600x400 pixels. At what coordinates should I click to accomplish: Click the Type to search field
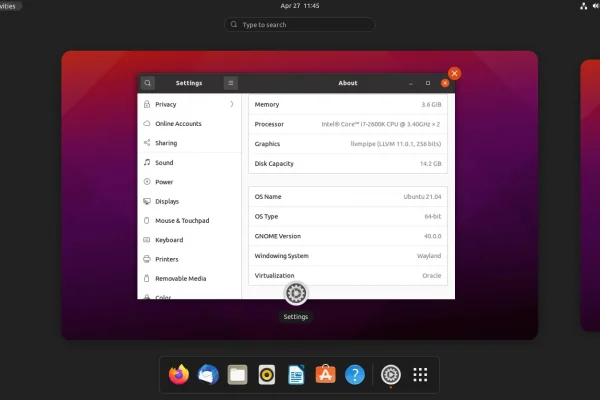[300, 24]
